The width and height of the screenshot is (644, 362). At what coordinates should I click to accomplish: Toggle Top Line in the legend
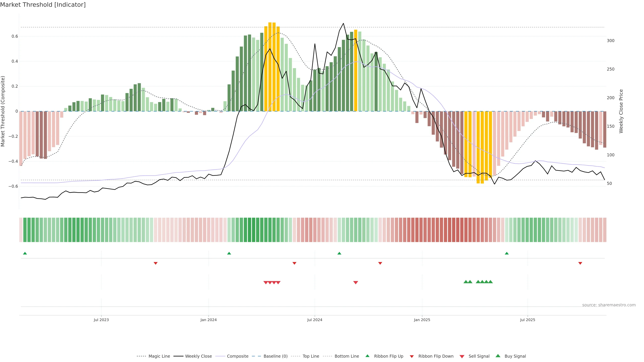point(311,356)
